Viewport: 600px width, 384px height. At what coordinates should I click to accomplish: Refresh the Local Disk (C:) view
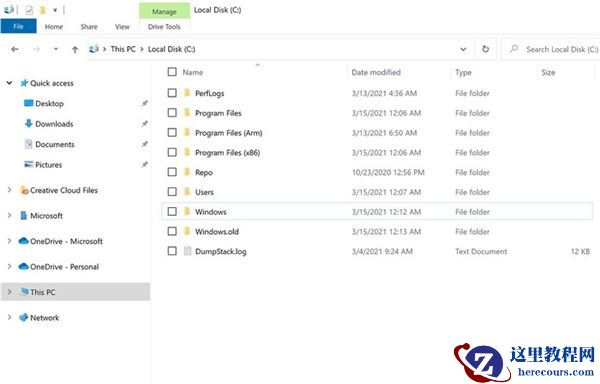[x=485, y=49]
